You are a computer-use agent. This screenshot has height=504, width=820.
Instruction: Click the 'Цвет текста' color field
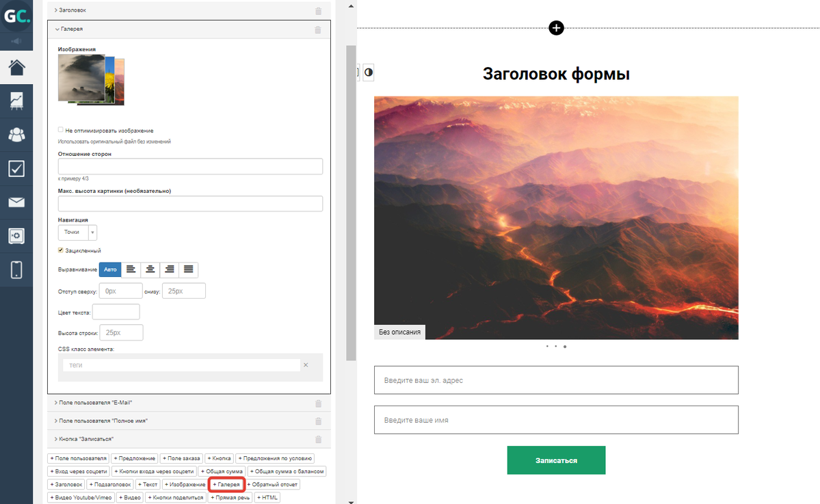coord(116,312)
